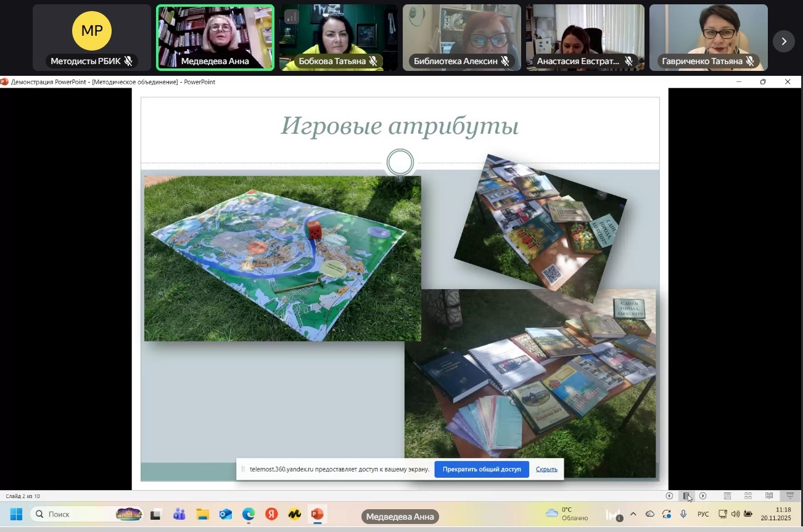Open the see-all-slides menu icon

point(686,496)
